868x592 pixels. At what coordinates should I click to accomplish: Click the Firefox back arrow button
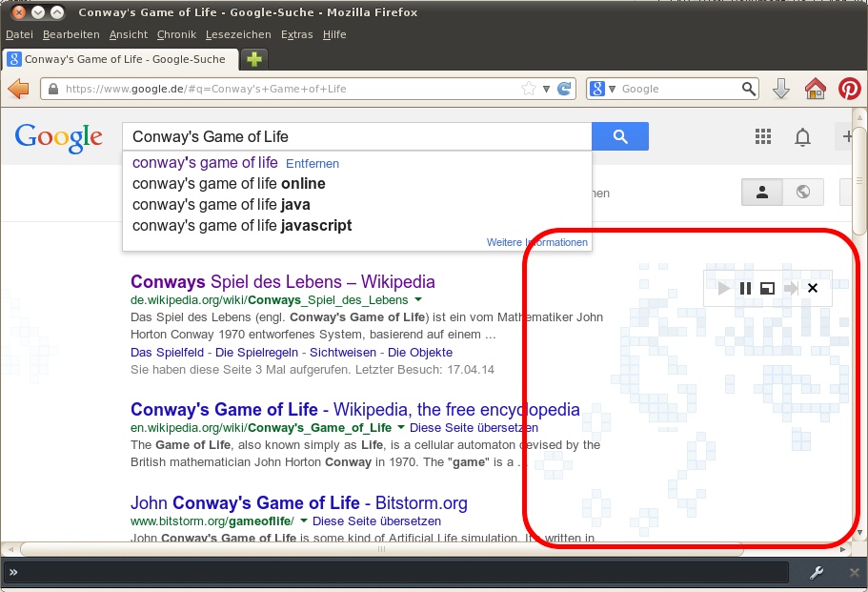click(x=18, y=89)
